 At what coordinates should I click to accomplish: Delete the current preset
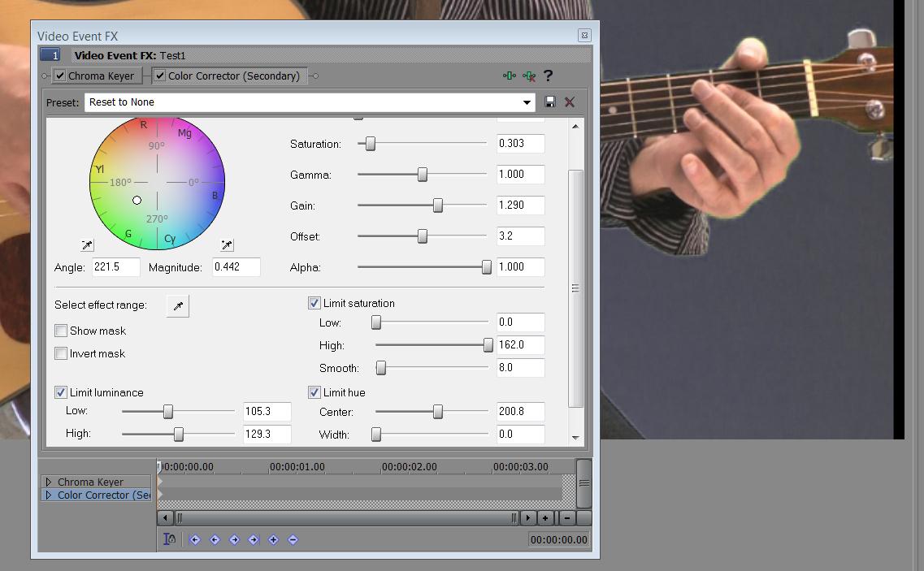[x=569, y=102]
